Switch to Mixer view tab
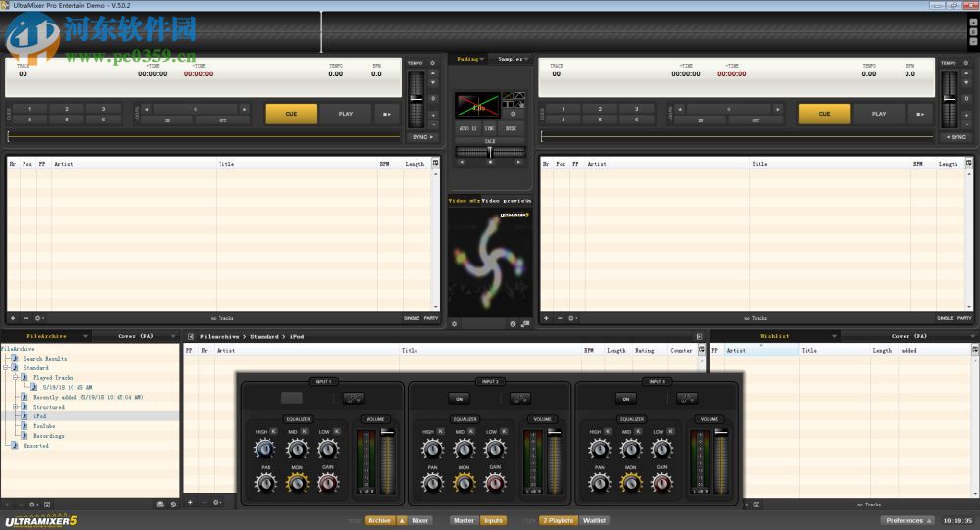 (x=420, y=520)
